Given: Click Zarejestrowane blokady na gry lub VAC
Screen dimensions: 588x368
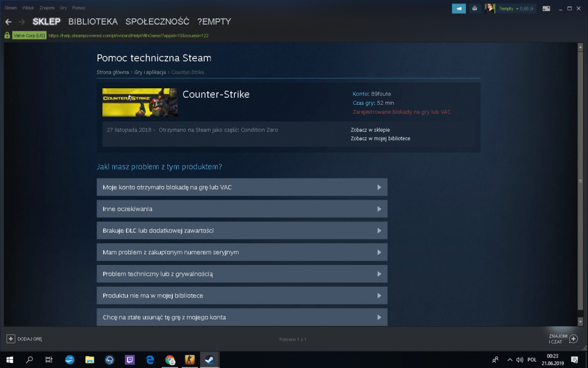Looking at the screenshot, I should (402, 112).
